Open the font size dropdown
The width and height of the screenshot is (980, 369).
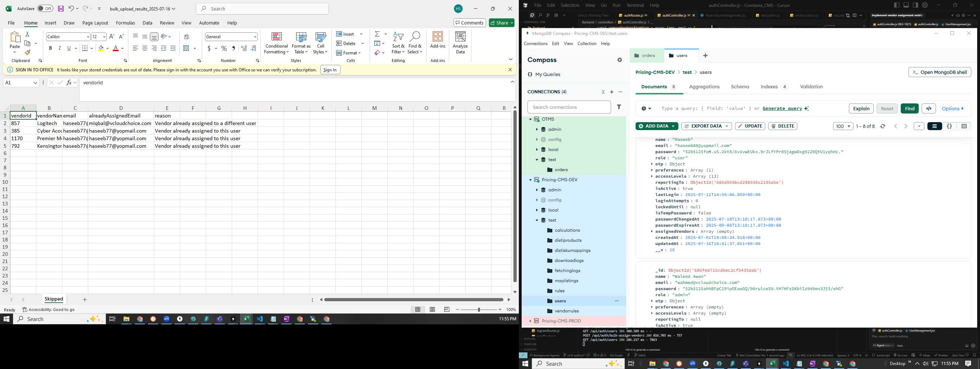coord(104,37)
